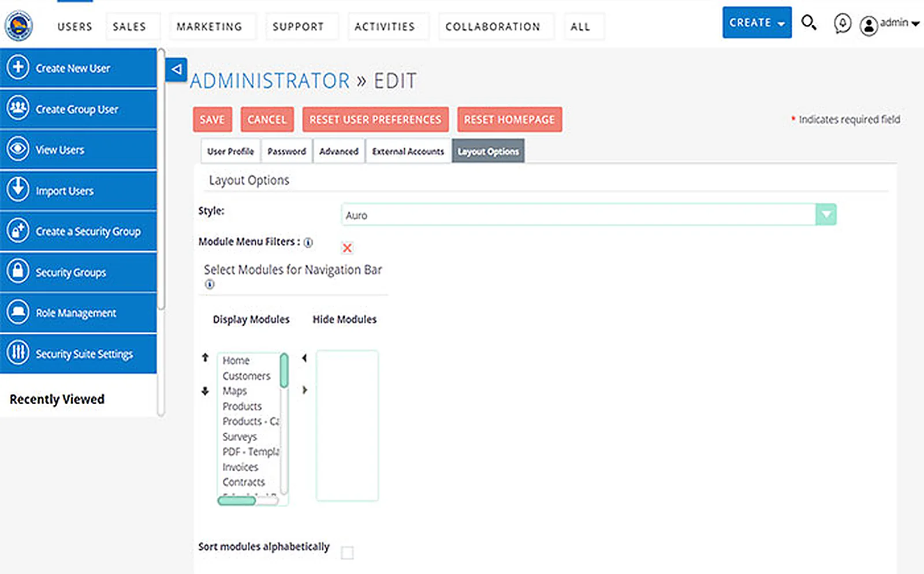Image resolution: width=924 pixels, height=574 pixels.
Task: Click the Create a Security Group icon
Action: pyautogui.click(x=18, y=230)
